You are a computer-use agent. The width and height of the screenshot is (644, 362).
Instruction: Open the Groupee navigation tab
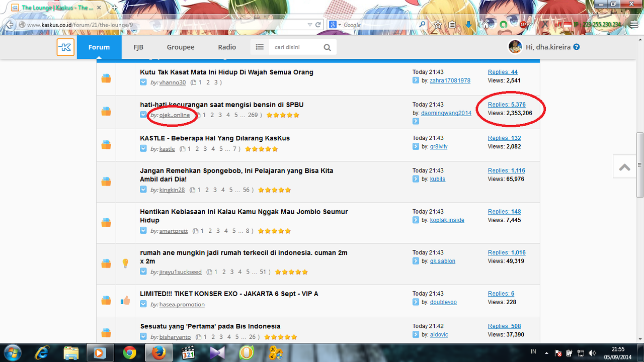pos(181,47)
